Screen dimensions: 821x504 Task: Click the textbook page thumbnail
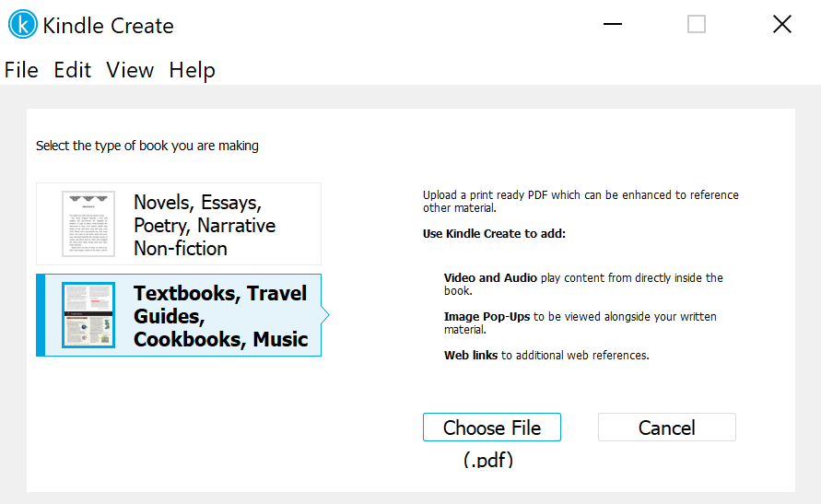pyautogui.click(x=88, y=315)
